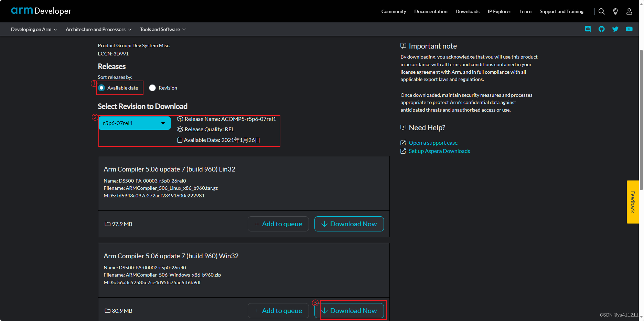Click the layers icon beside Release Quality
Viewport: 644px width, 321px height.
coord(180,129)
